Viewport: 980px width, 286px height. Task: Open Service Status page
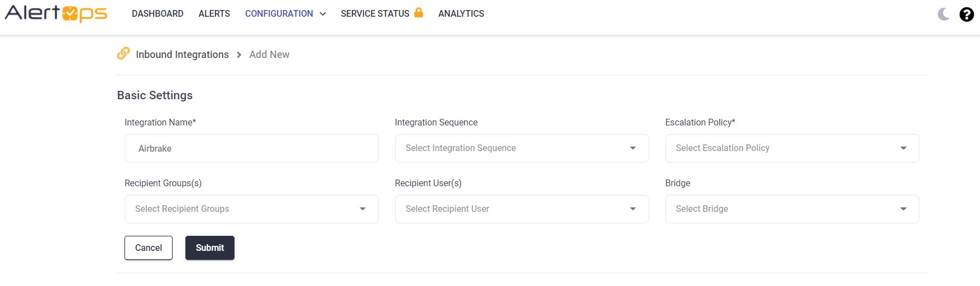375,13
